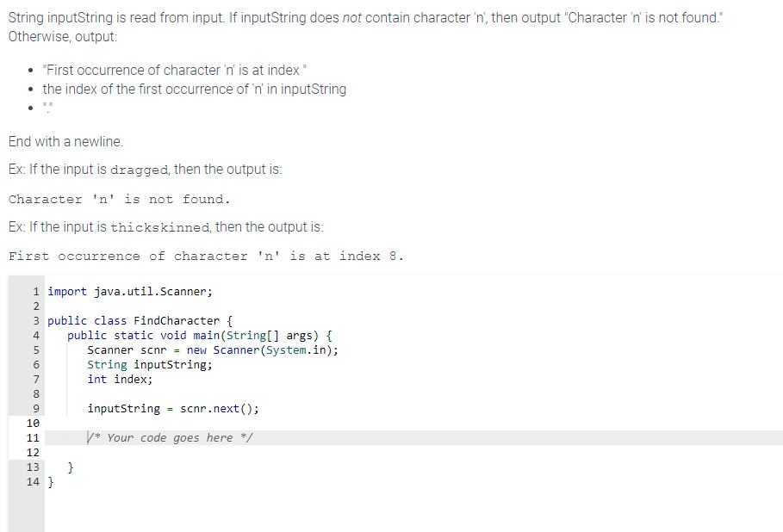Click the Character 'n' is not found output text
This screenshot has width=783, height=532.
(x=121, y=199)
